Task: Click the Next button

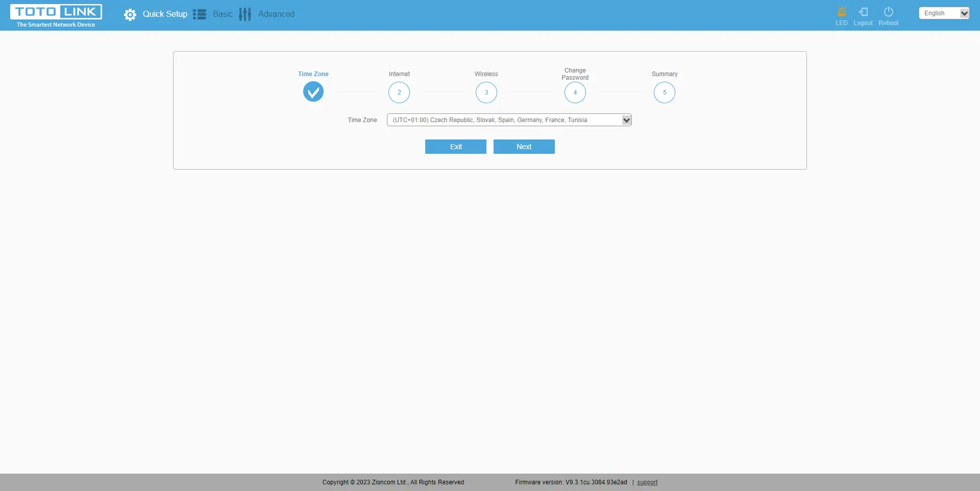Action: click(524, 147)
